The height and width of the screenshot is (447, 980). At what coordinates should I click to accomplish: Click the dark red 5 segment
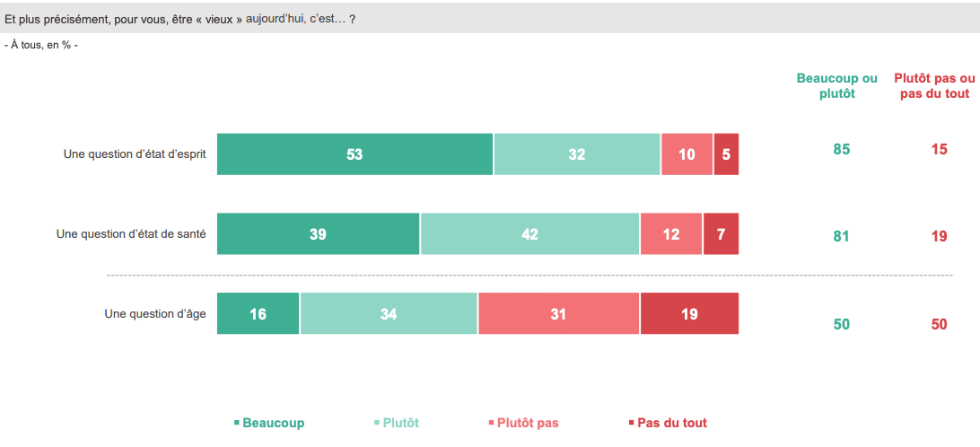(726, 153)
